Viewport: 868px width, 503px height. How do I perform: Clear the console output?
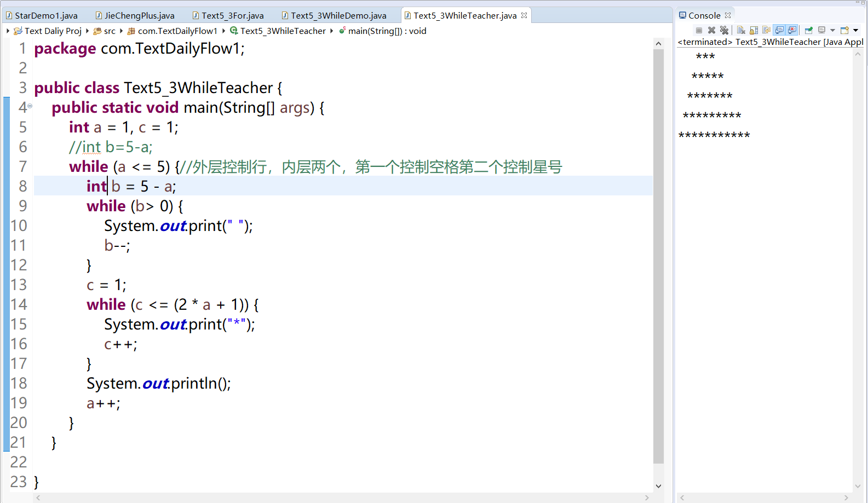point(741,30)
